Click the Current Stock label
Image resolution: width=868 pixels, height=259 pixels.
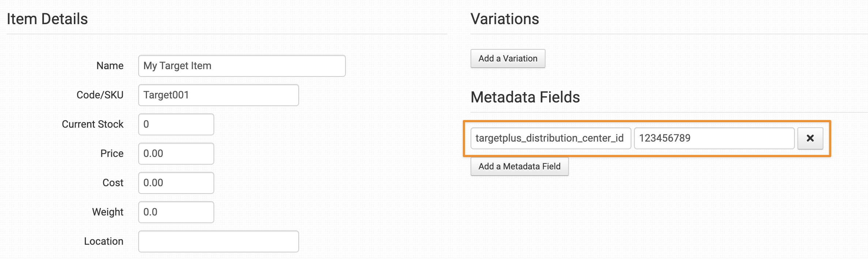pyautogui.click(x=93, y=124)
